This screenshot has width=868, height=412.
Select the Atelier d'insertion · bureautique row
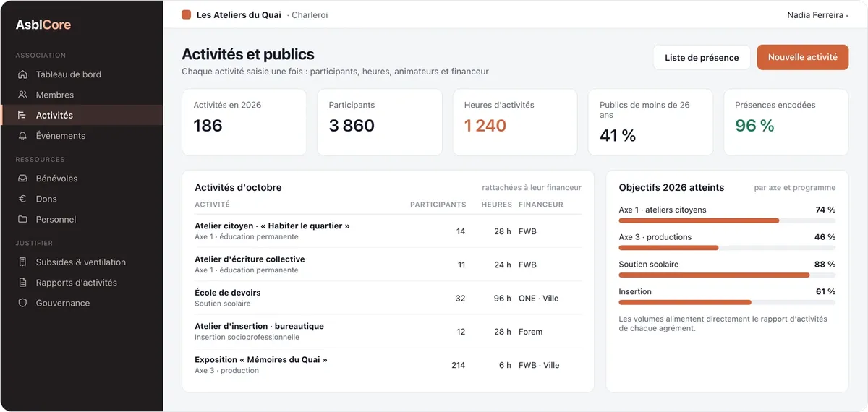(x=388, y=331)
